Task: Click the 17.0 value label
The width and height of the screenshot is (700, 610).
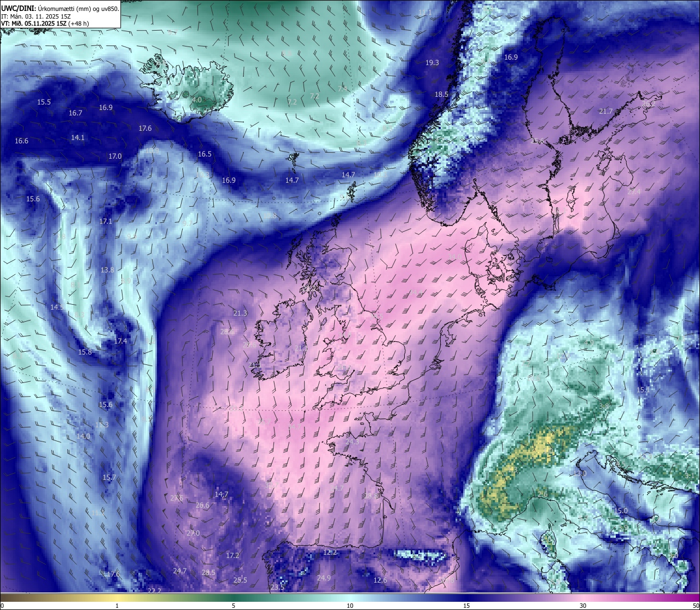Action: (x=115, y=156)
